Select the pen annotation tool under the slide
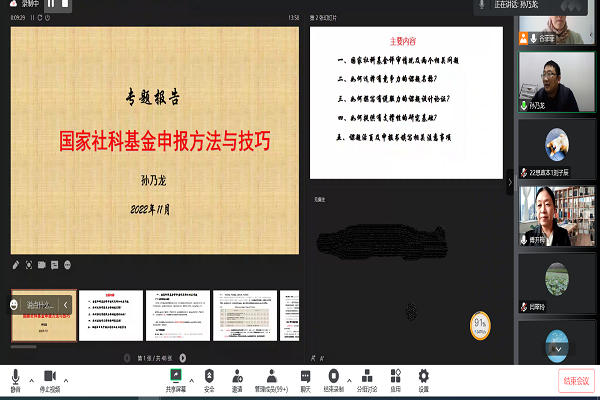Image resolution: width=600 pixels, height=400 pixels. [16, 265]
